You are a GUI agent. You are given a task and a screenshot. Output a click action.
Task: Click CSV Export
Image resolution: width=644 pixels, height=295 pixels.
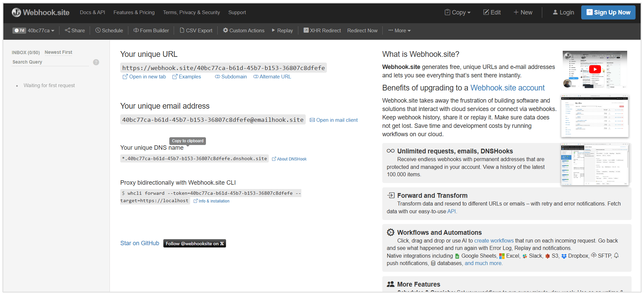[196, 31]
